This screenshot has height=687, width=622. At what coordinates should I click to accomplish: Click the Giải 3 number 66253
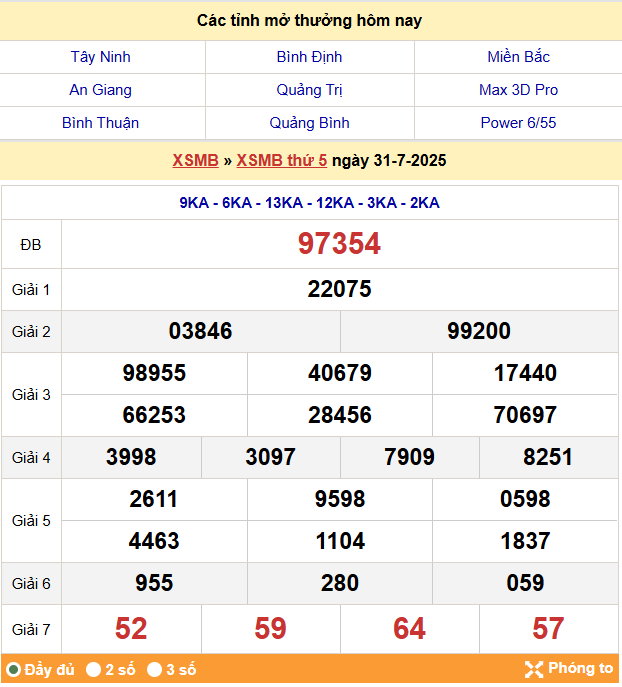[x=154, y=415]
